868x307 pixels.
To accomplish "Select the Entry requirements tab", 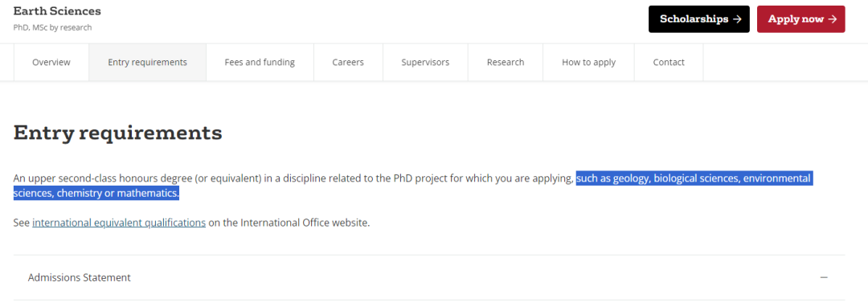I will pos(147,62).
